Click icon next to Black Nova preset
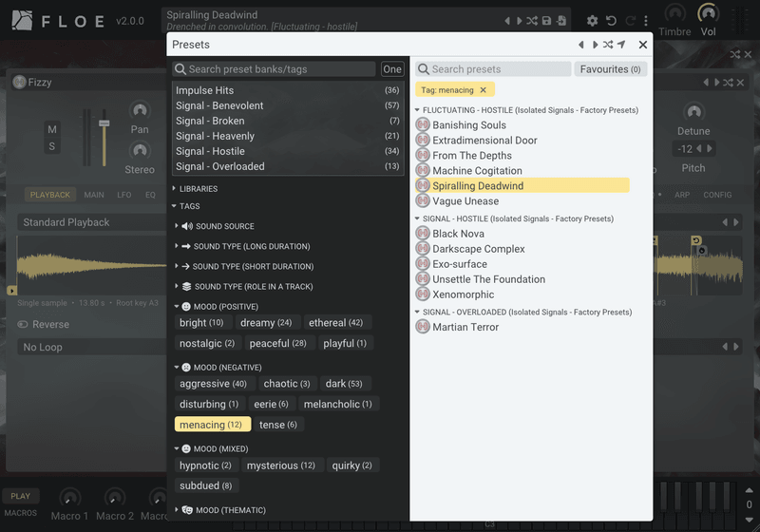Viewport: 760px width, 532px height. click(423, 234)
